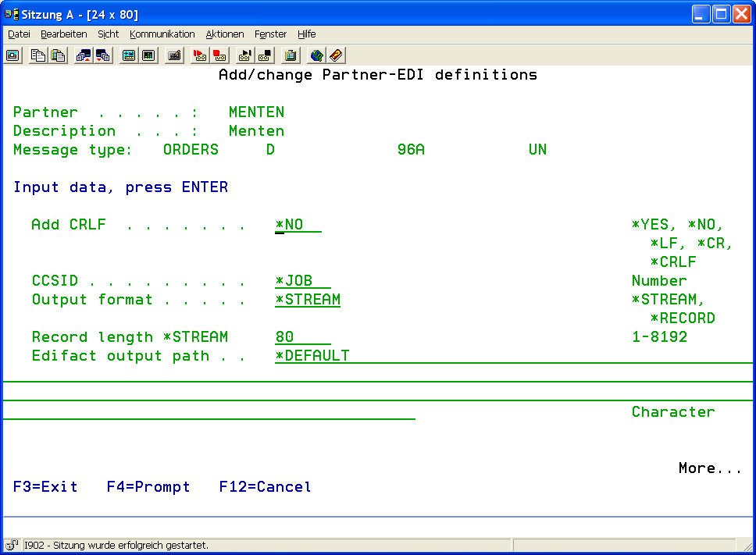Open the Hilfe menu

click(x=306, y=34)
